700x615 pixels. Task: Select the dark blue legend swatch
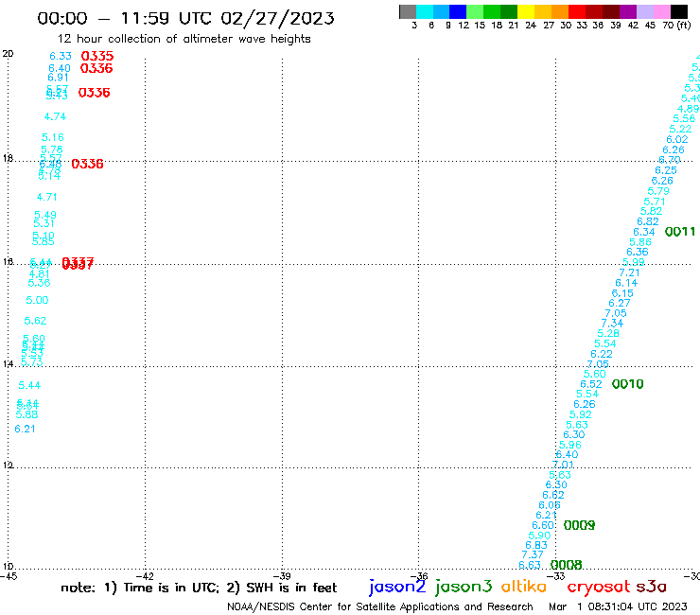point(458,11)
